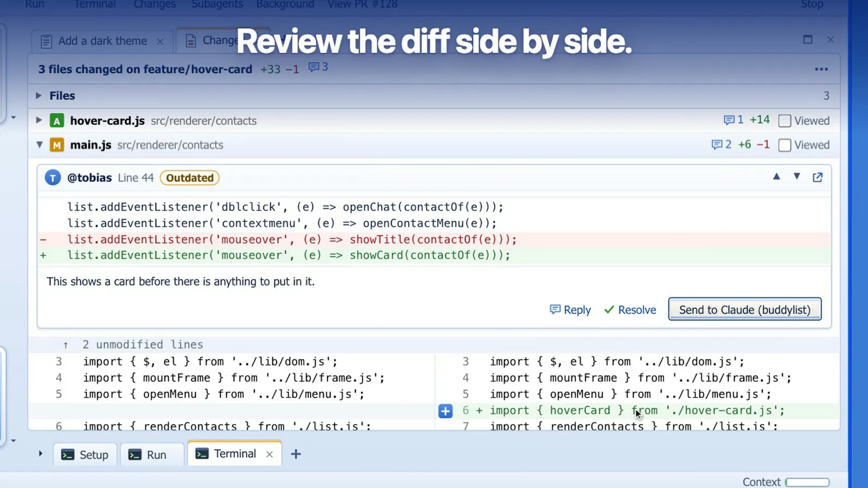Click the Context usage bar
The width and height of the screenshot is (868, 488).
click(807, 482)
